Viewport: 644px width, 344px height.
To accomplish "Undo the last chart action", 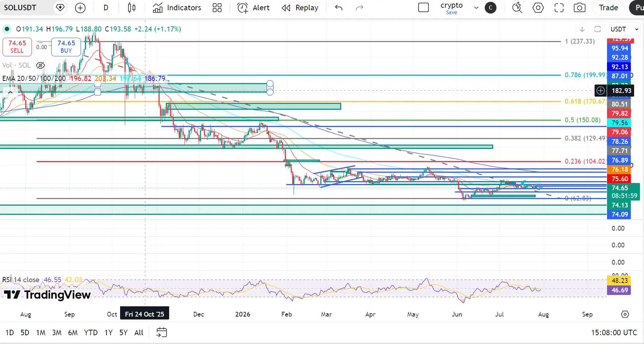I will [339, 8].
